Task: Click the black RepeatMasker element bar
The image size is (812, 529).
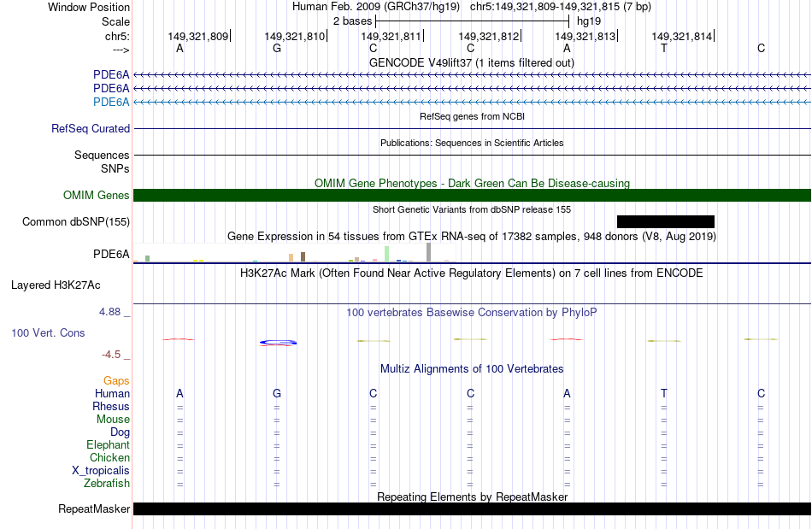Action: pos(472,508)
